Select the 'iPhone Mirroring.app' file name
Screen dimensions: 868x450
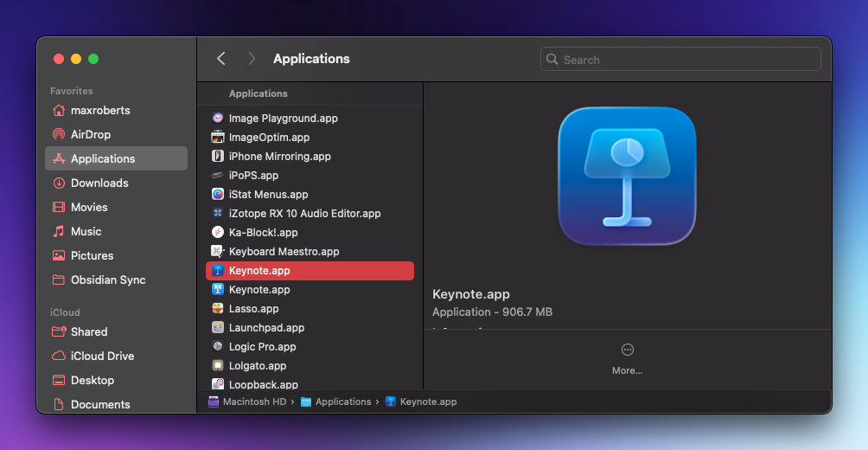point(279,157)
